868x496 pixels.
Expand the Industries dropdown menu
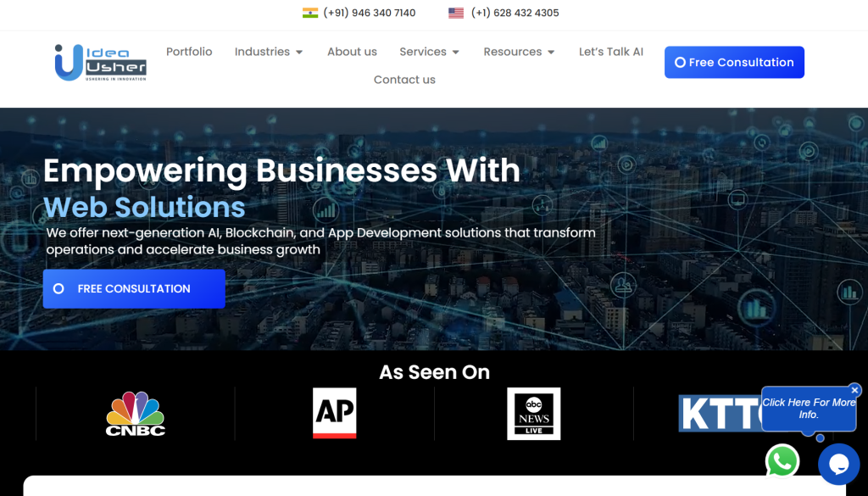tap(269, 52)
